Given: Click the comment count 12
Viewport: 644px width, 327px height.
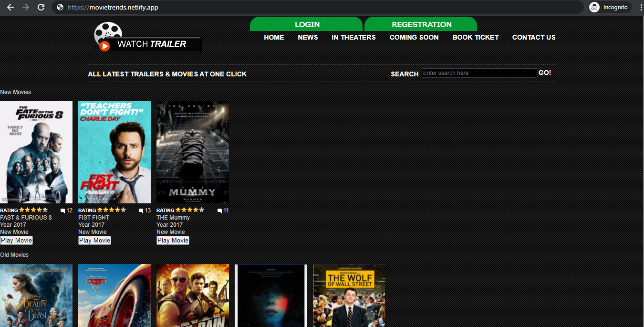Looking at the screenshot, I should point(70,211).
